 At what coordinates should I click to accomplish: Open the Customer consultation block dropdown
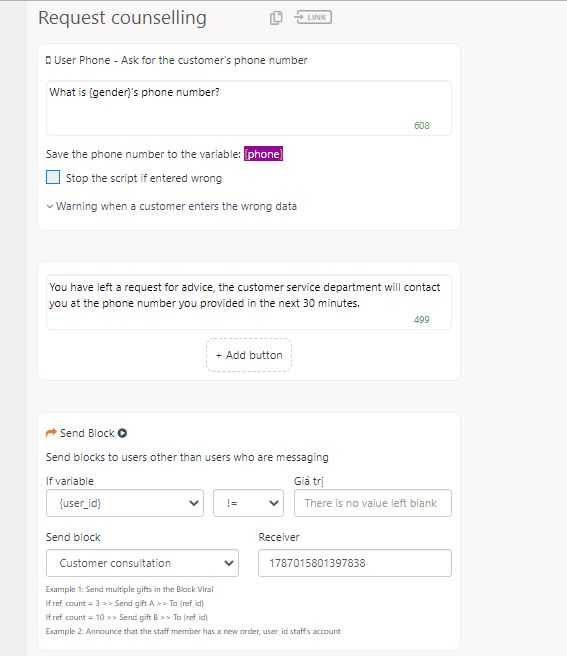(142, 563)
